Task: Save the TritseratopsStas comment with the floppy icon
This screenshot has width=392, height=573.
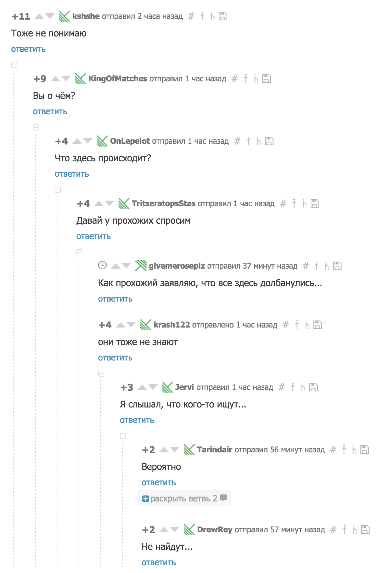Action: [x=315, y=203]
